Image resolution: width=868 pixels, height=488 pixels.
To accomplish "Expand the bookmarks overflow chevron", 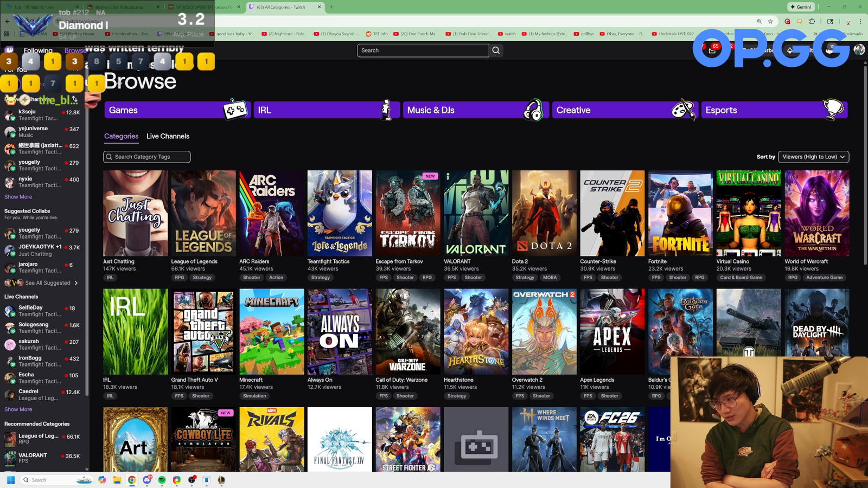I will [x=815, y=34].
